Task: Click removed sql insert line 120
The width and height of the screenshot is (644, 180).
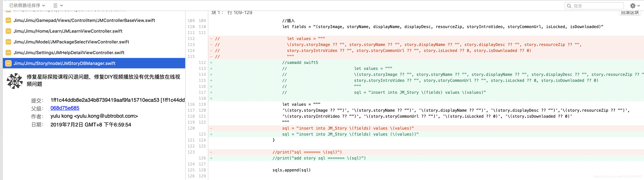Action: pyautogui.click(x=348, y=128)
